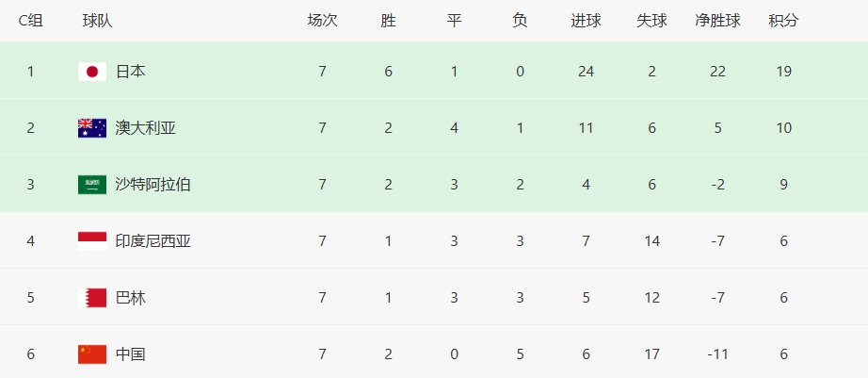868x378 pixels.
Task: Open team 日本 from the standings
Action: [x=131, y=72]
